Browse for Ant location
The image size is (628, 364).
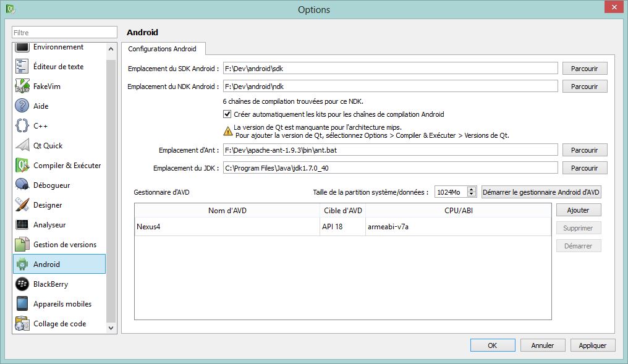[584, 150]
